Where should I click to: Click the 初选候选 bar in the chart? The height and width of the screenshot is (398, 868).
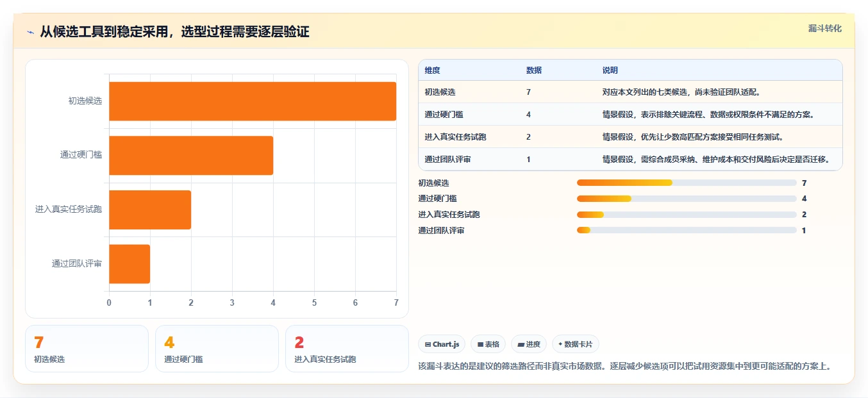coord(253,101)
